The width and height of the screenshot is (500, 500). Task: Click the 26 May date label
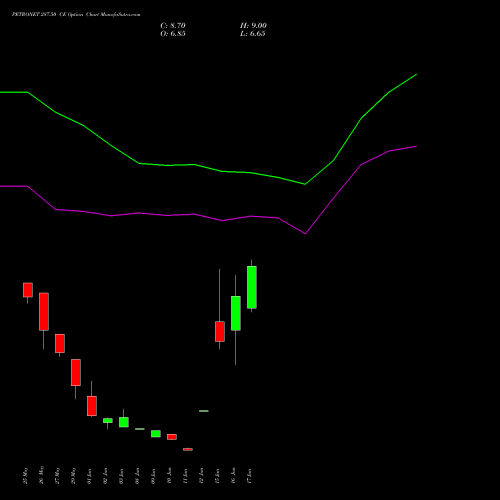[x=42, y=475]
